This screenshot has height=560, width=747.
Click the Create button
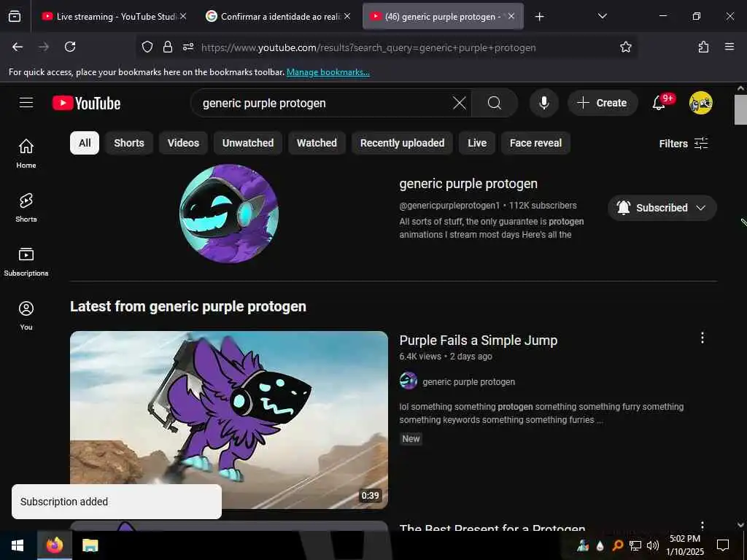tap(603, 103)
